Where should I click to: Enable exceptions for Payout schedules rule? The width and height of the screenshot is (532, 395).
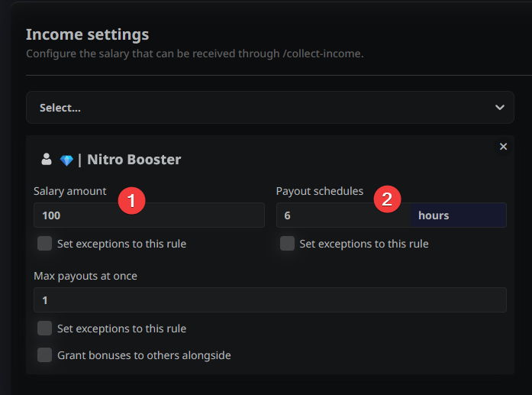click(288, 244)
